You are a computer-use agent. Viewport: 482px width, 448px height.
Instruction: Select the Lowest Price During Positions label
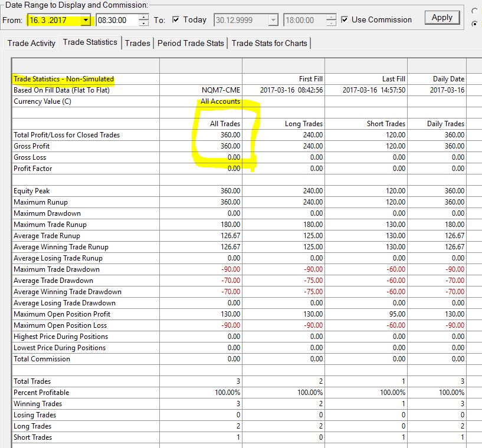pyautogui.click(x=60, y=348)
